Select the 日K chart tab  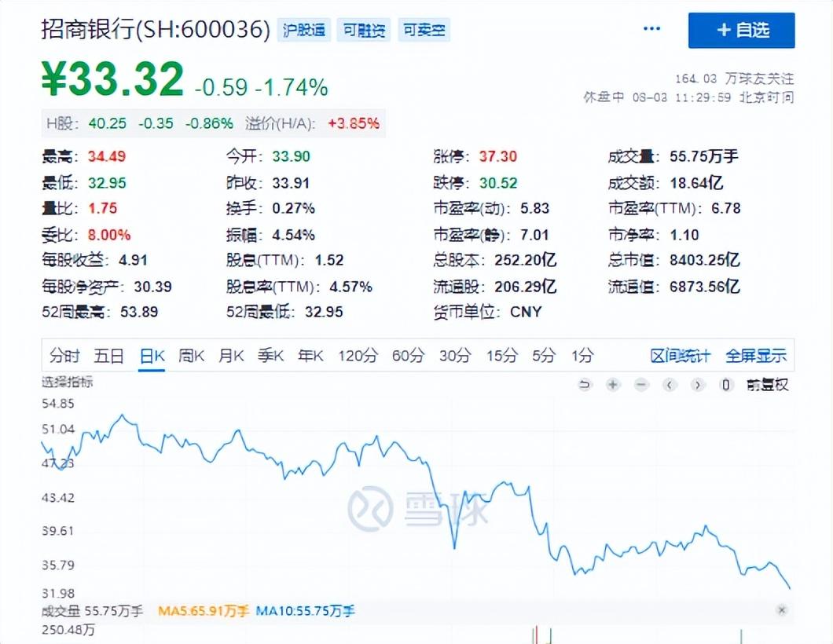(152, 355)
